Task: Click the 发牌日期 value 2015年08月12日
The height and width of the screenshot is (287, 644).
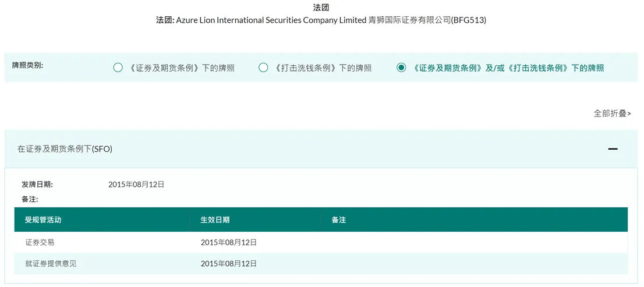Action: point(136,185)
